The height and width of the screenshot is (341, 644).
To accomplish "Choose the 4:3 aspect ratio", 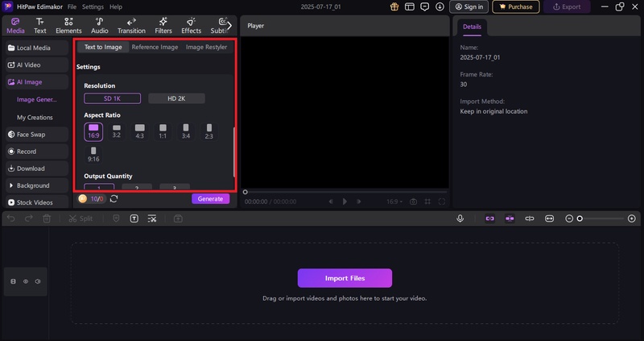I will (x=139, y=131).
